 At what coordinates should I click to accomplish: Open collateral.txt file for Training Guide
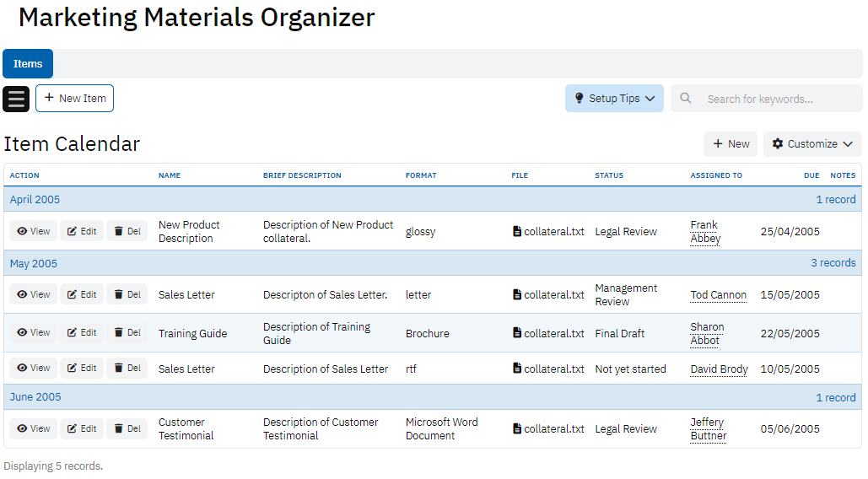[x=548, y=333]
